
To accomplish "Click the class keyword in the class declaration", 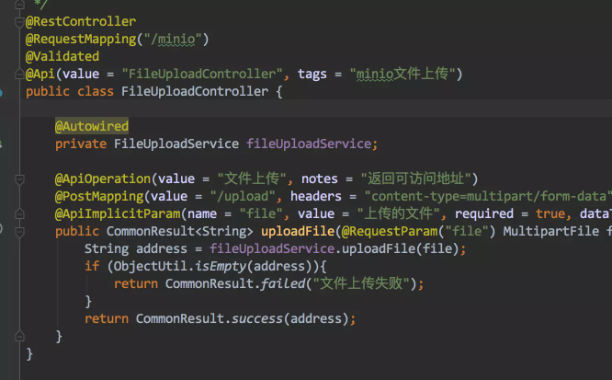I will pos(95,91).
